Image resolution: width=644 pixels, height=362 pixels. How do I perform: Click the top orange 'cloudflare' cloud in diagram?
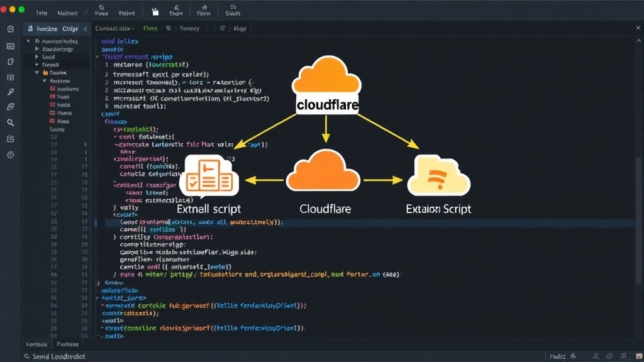[x=326, y=74]
